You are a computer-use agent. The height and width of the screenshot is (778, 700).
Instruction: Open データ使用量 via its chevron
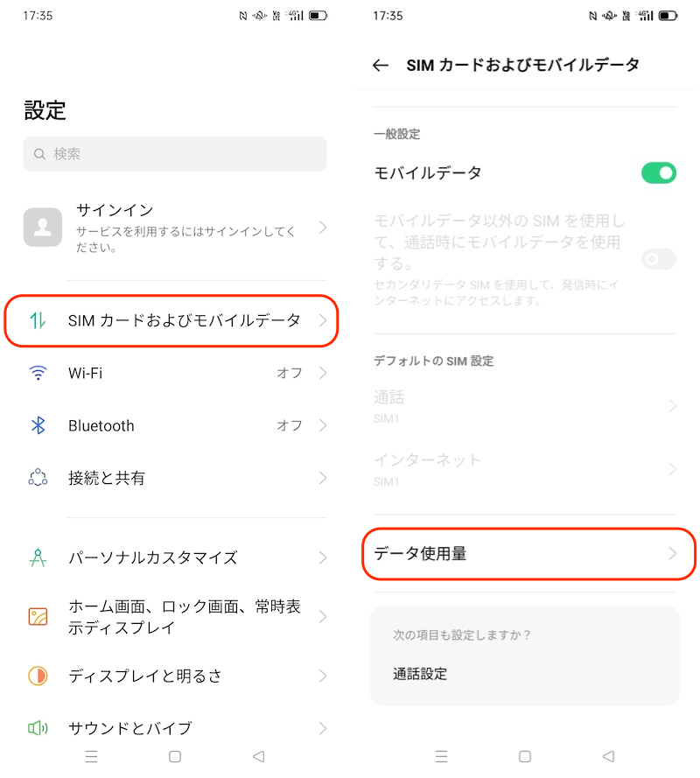coord(672,553)
